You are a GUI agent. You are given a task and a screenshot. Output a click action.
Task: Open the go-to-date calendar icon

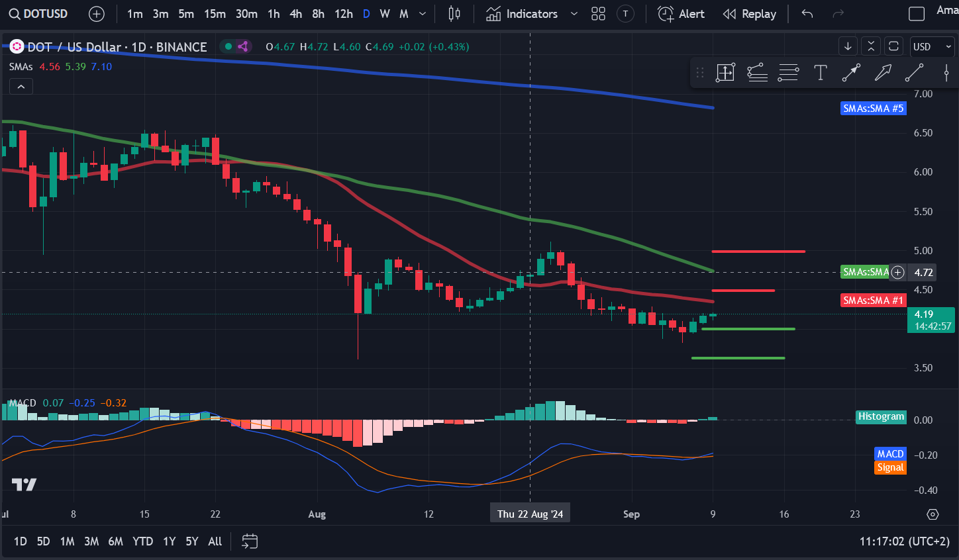pyautogui.click(x=250, y=541)
